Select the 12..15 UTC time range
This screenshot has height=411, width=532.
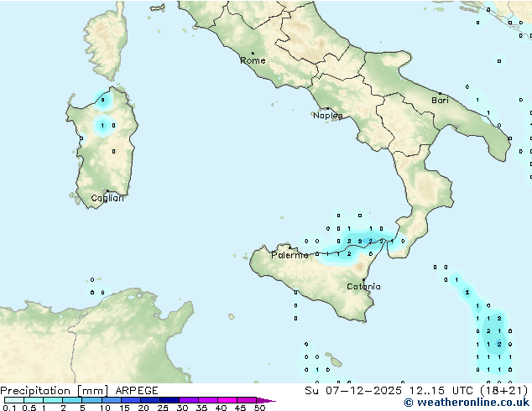point(441,391)
